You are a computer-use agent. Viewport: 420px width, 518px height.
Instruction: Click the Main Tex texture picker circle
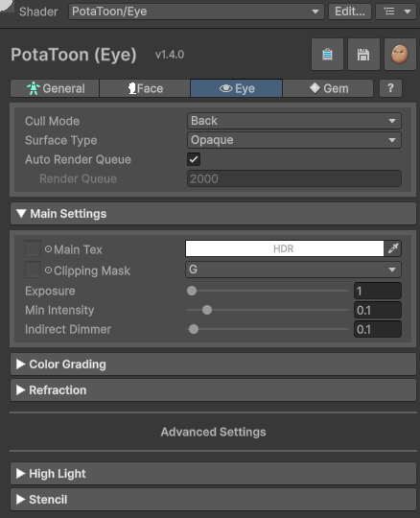coord(48,249)
